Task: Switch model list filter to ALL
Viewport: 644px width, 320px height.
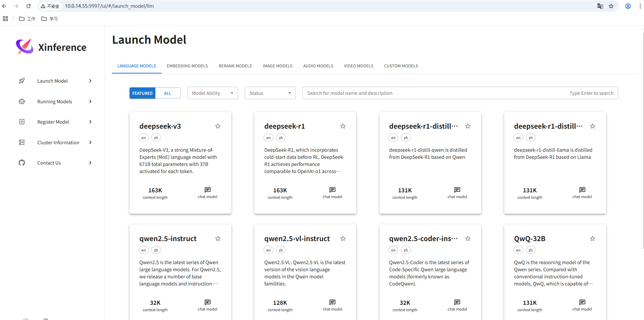Action: click(168, 93)
